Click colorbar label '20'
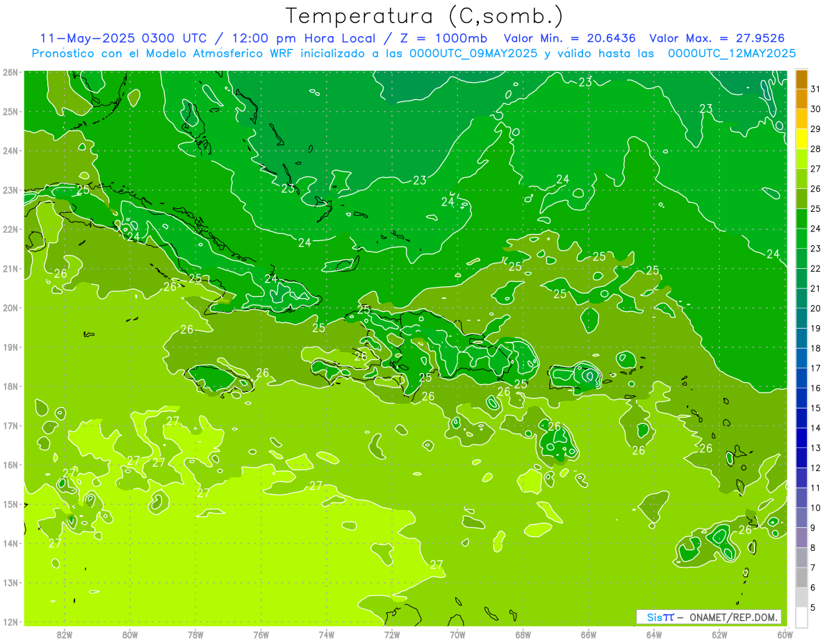Image resolution: width=834 pixels, height=644 pixels. point(816,308)
